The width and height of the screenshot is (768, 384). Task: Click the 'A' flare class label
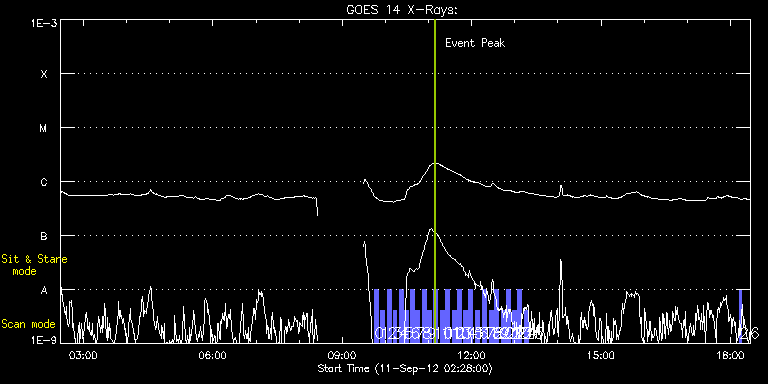point(44,290)
